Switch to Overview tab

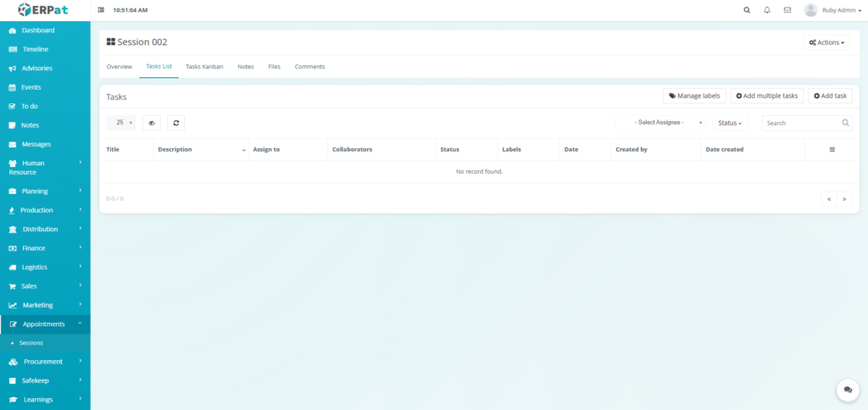[x=119, y=66]
